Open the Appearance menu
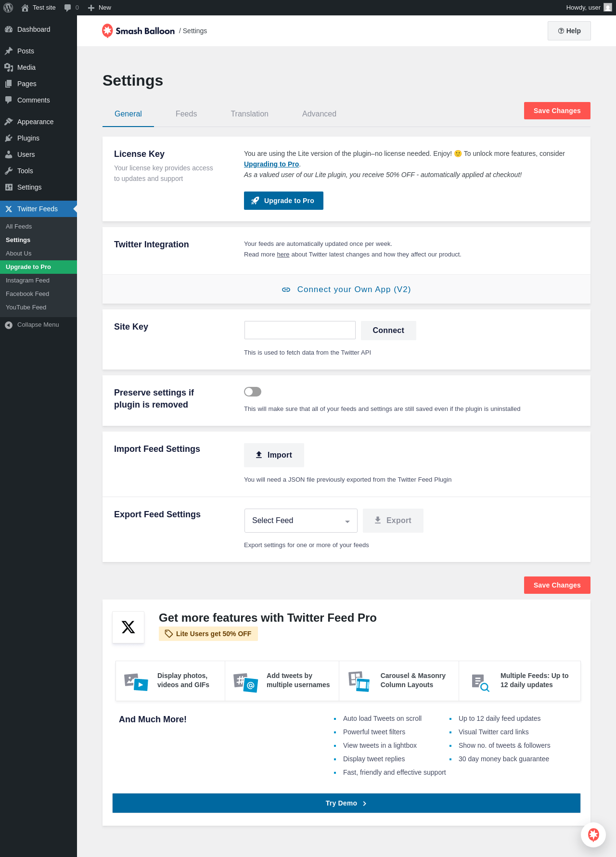616x857 pixels. [x=38, y=122]
